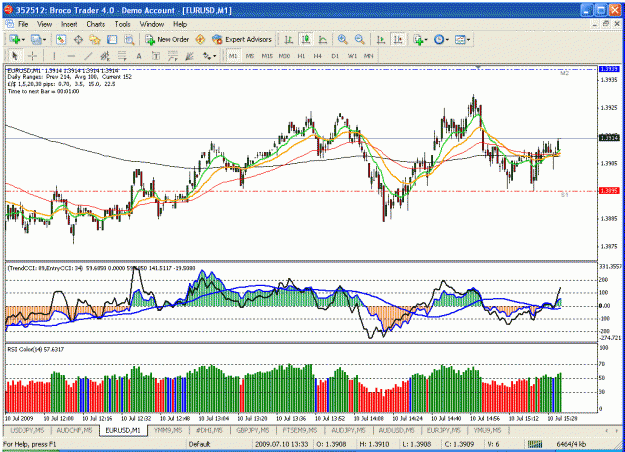
Task: Switch to the AUDCHF,M5 chart tab
Action: (74, 430)
